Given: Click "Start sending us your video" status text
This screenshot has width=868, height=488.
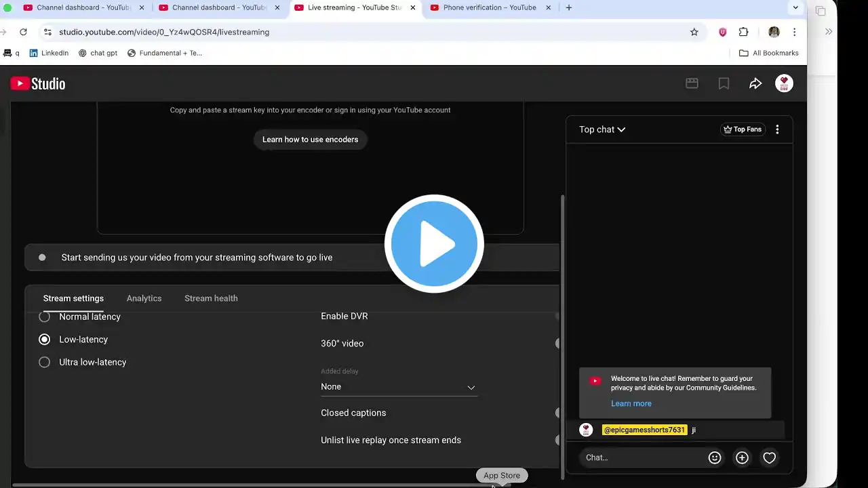Looking at the screenshot, I should pyautogui.click(x=197, y=258).
